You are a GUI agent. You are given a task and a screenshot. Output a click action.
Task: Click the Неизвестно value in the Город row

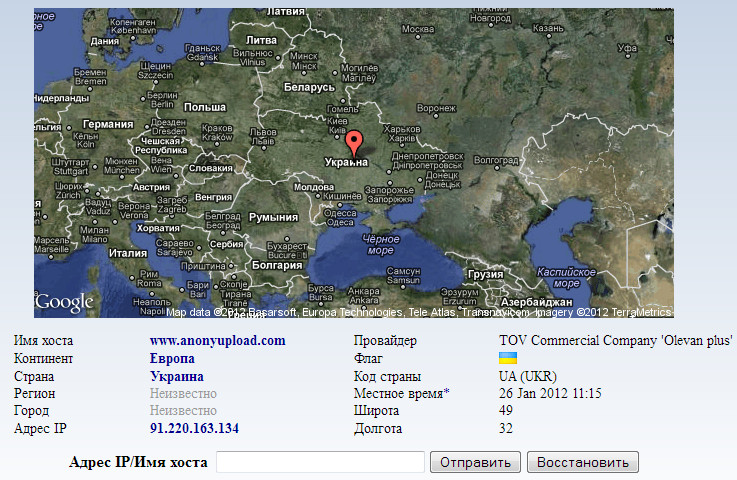coord(183,410)
